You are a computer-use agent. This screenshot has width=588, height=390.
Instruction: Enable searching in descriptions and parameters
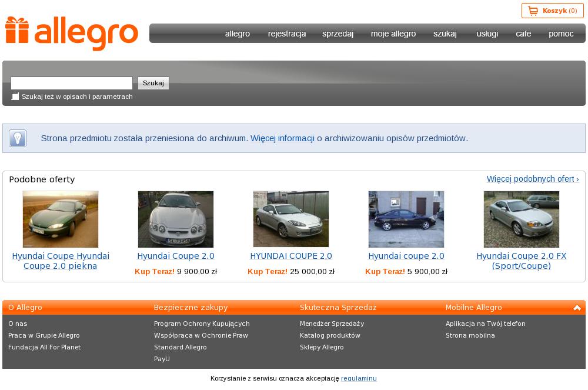(x=15, y=96)
